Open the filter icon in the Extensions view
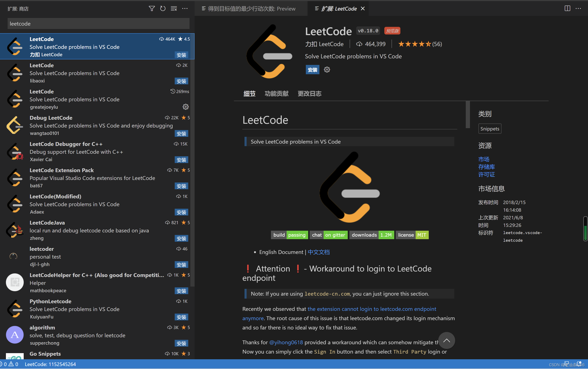Image resolution: width=588 pixels, height=369 pixels. tap(152, 8)
